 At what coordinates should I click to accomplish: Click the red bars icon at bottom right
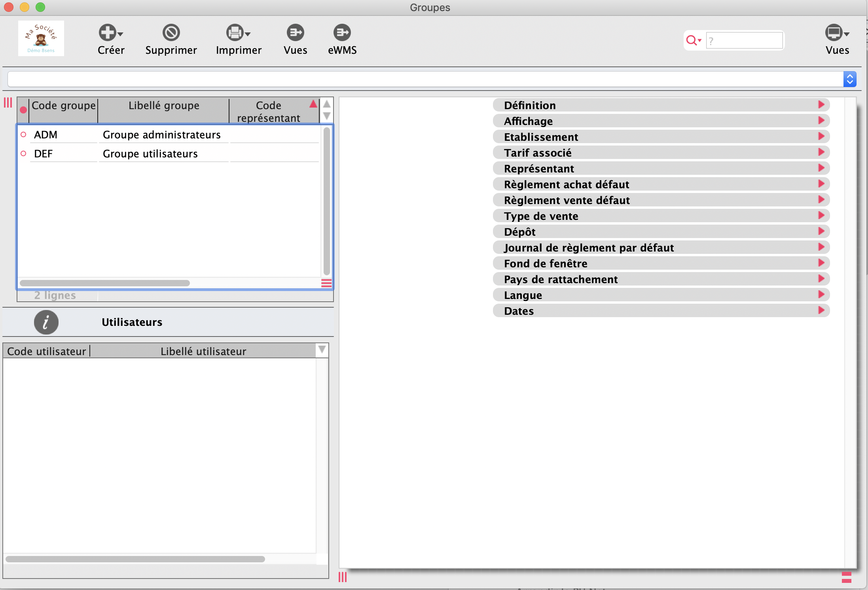click(847, 577)
